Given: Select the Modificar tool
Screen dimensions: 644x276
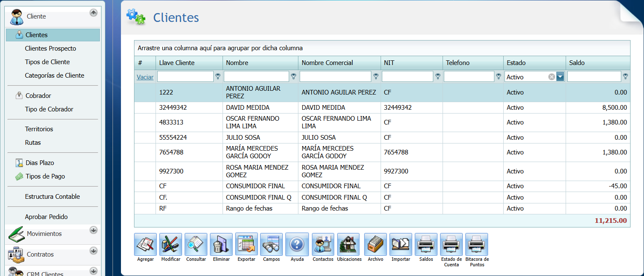Looking at the screenshot, I should click(170, 245).
